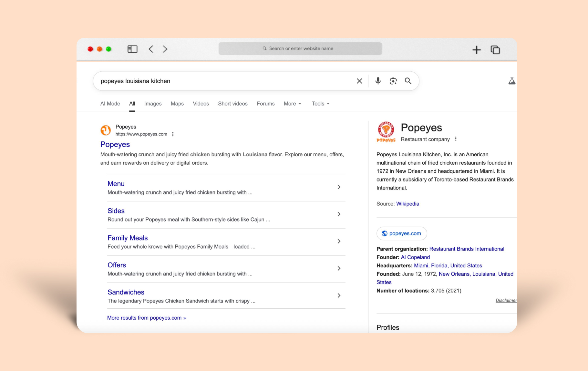Switch to the AI Mode tab
Image resolution: width=588 pixels, height=371 pixels.
click(x=110, y=104)
